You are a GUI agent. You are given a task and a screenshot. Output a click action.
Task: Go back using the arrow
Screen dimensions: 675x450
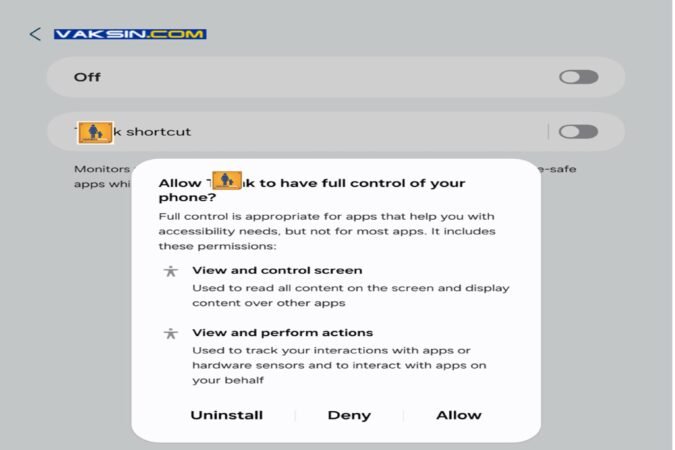pos(35,34)
